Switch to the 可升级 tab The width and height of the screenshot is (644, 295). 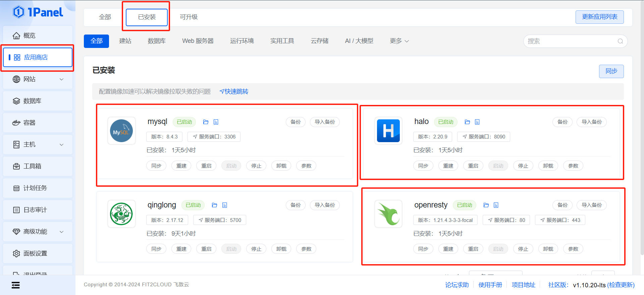(189, 17)
